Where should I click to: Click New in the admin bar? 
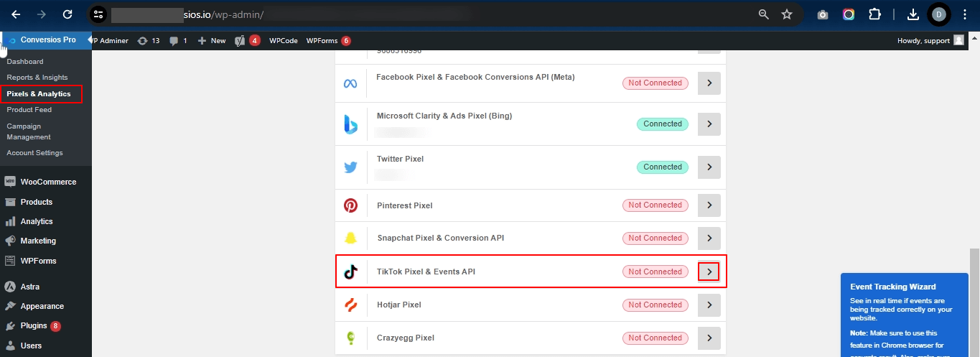tap(212, 41)
